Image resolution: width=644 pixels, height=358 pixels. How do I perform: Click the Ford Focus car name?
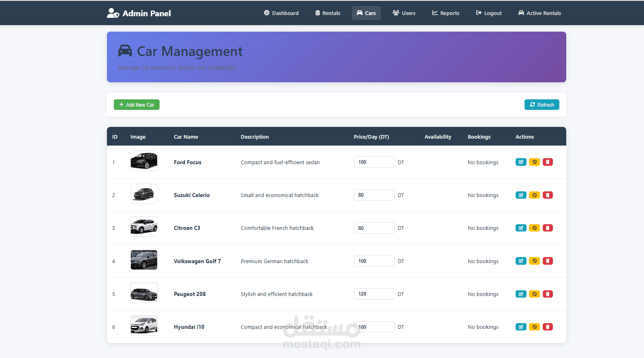click(188, 162)
